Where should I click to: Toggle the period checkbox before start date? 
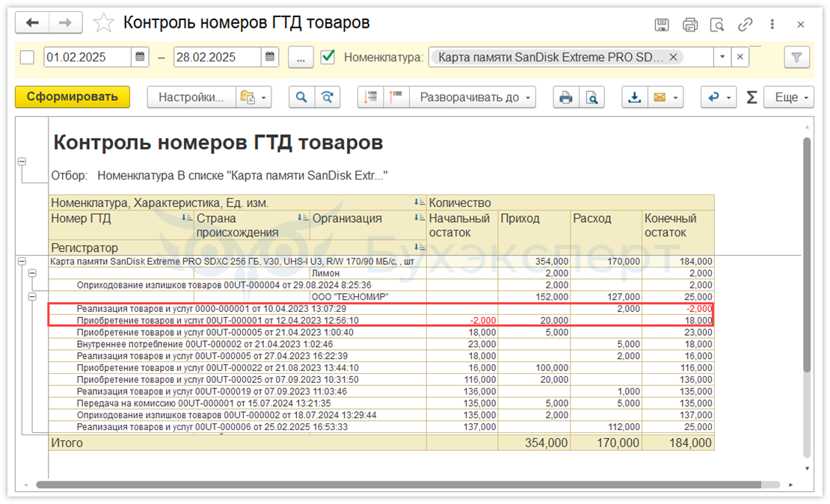[27, 58]
